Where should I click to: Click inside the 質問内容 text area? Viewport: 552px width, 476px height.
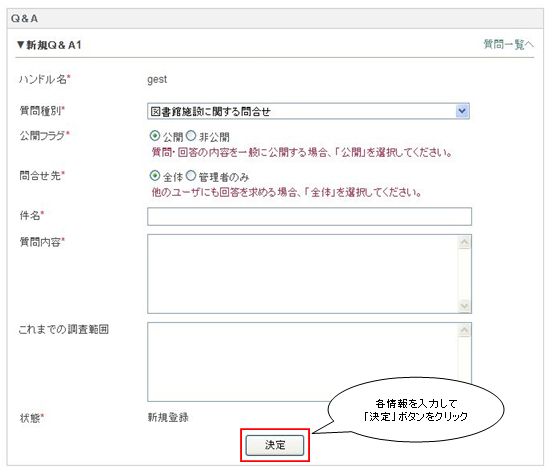click(303, 274)
